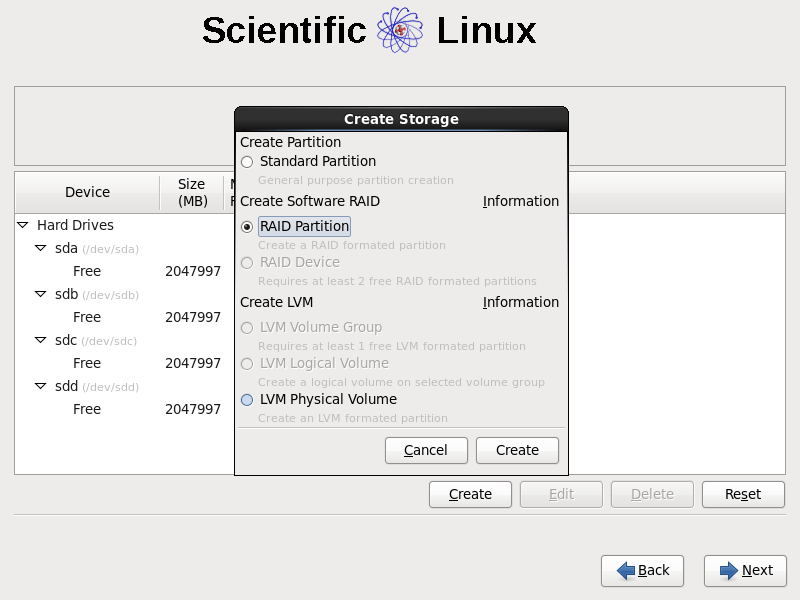Open Information for Create LVM
This screenshot has width=800, height=600.
click(520, 302)
